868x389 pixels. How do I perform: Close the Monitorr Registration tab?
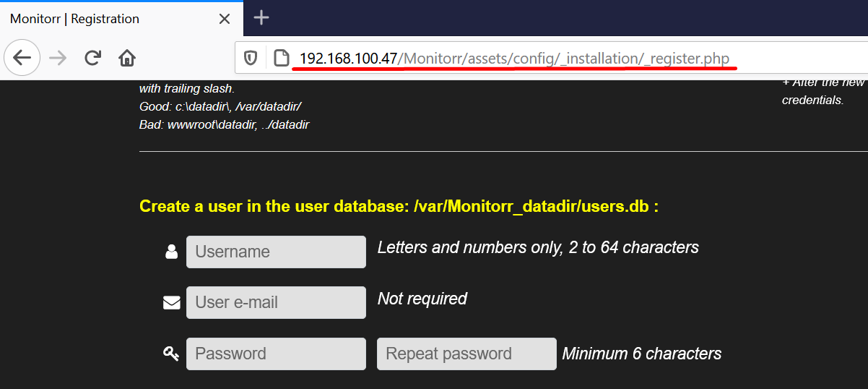(225, 19)
